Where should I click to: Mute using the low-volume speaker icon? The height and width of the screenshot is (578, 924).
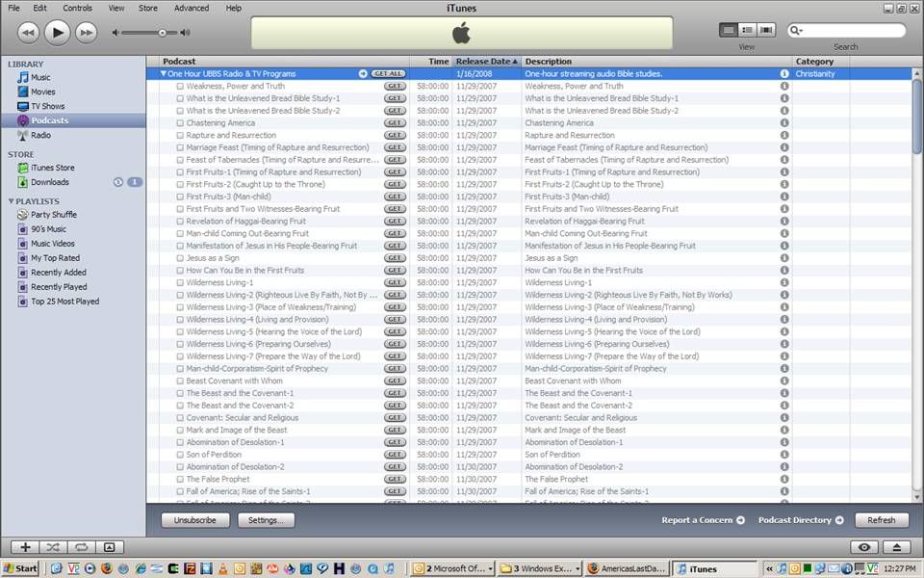(x=115, y=33)
